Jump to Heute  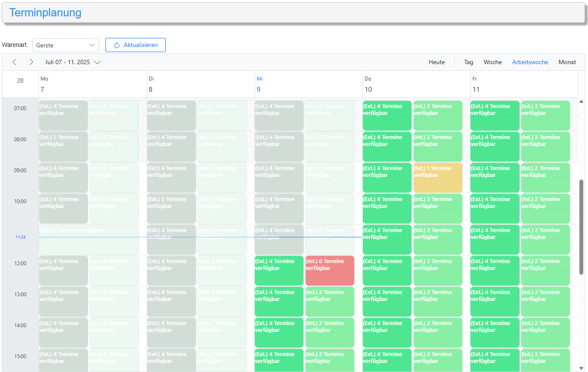[x=436, y=62]
